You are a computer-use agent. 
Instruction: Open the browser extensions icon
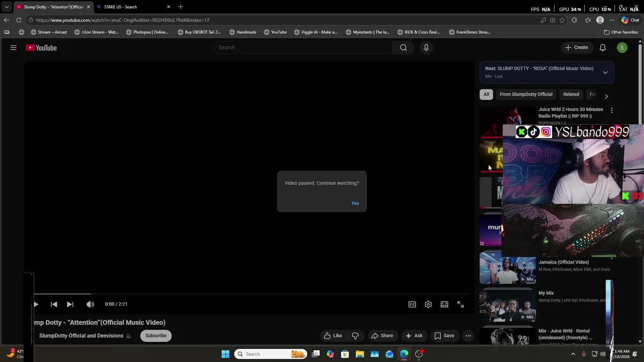(575, 20)
